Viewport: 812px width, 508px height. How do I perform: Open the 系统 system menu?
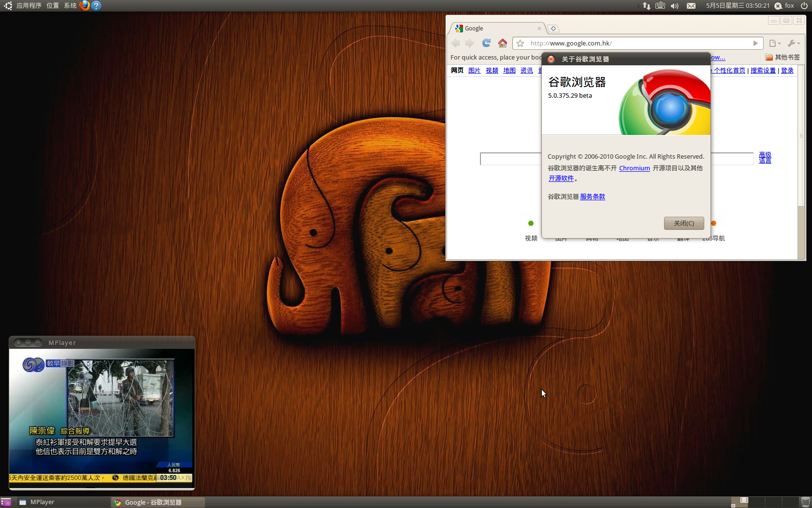point(70,6)
